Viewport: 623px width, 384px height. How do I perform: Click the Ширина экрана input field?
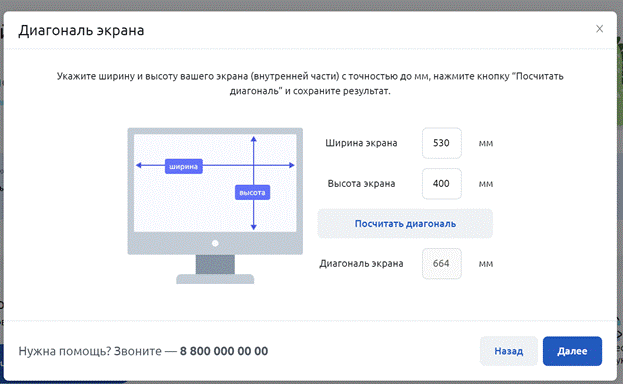pyautogui.click(x=441, y=143)
